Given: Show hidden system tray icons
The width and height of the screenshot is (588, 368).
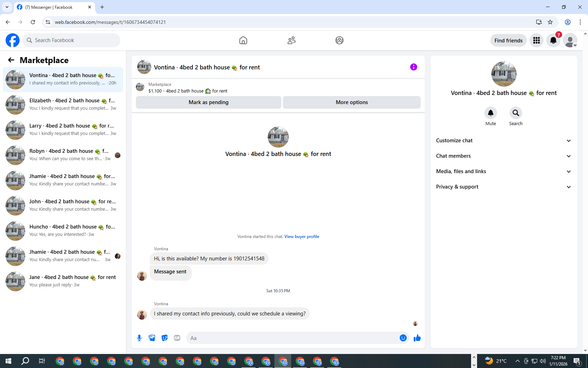Looking at the screenshot, I should point(517,361).
